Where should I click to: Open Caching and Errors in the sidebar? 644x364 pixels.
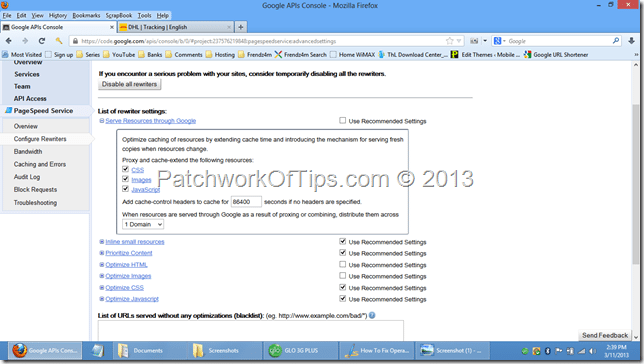(40, 164)
